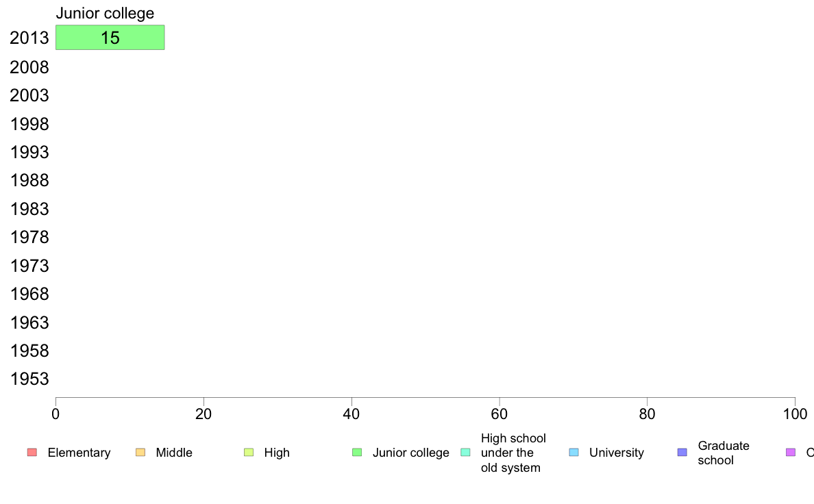Click the Middle orange legend swatch
This screenshot has width=814, height=504.
[x=140, y=453]
